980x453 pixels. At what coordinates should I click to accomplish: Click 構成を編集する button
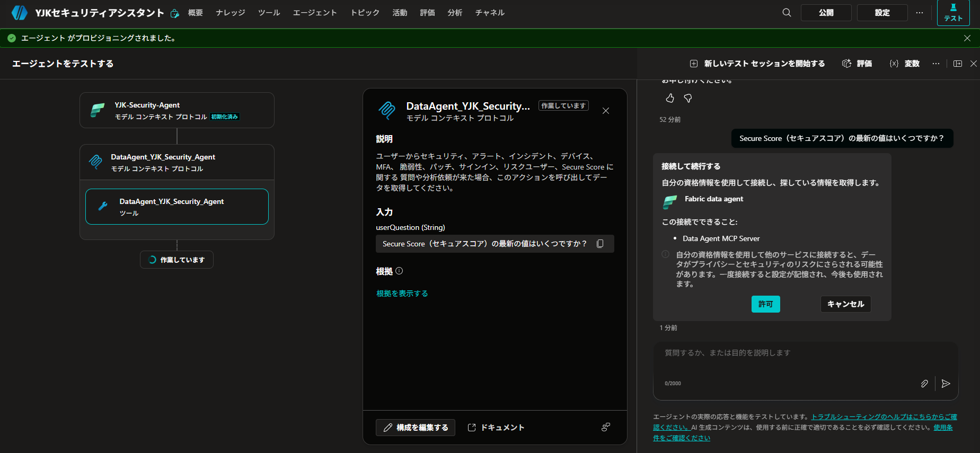(x=416, y=428)
